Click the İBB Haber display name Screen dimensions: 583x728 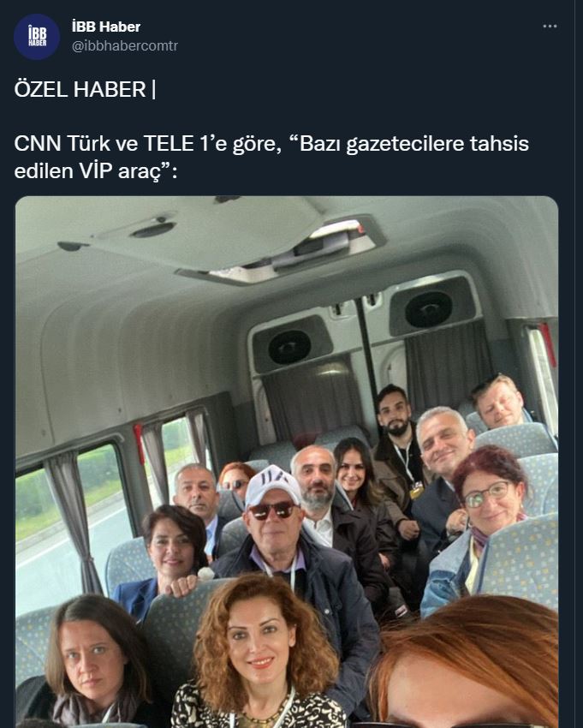pos(106,27)
